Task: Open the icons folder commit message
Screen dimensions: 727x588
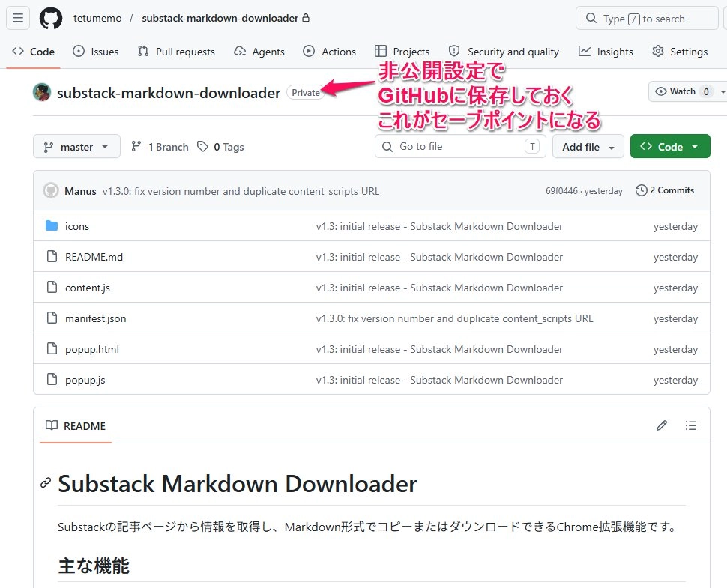Action: 439,226
